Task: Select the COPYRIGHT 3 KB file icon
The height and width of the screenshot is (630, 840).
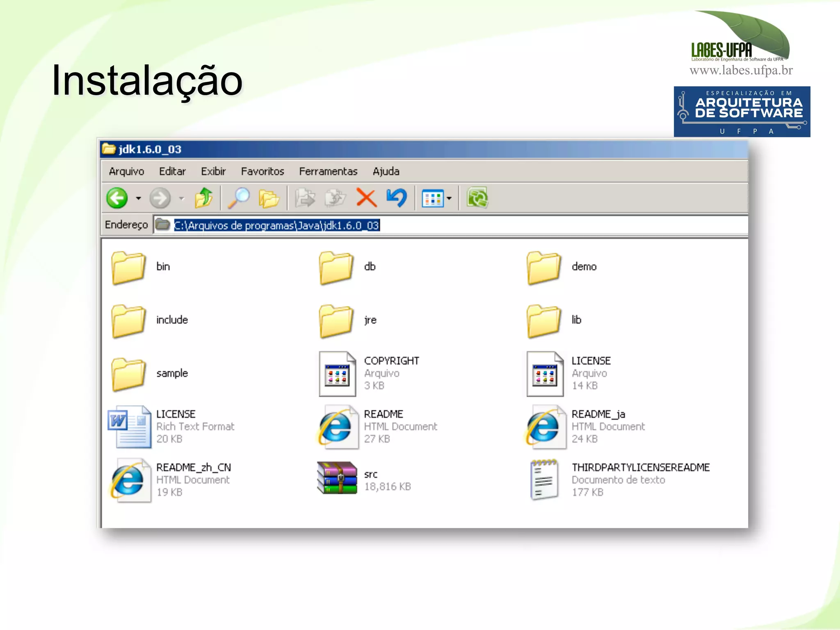Action: (338, 374)
